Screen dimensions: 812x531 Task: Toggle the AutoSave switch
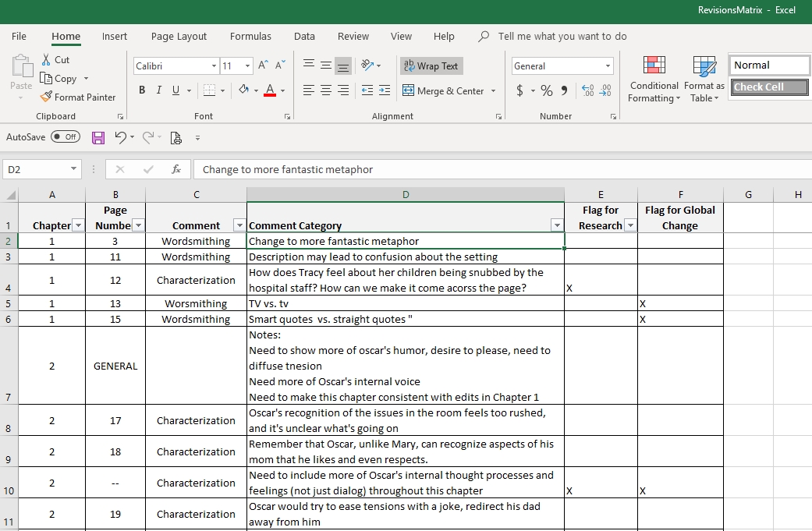[66, 137]
